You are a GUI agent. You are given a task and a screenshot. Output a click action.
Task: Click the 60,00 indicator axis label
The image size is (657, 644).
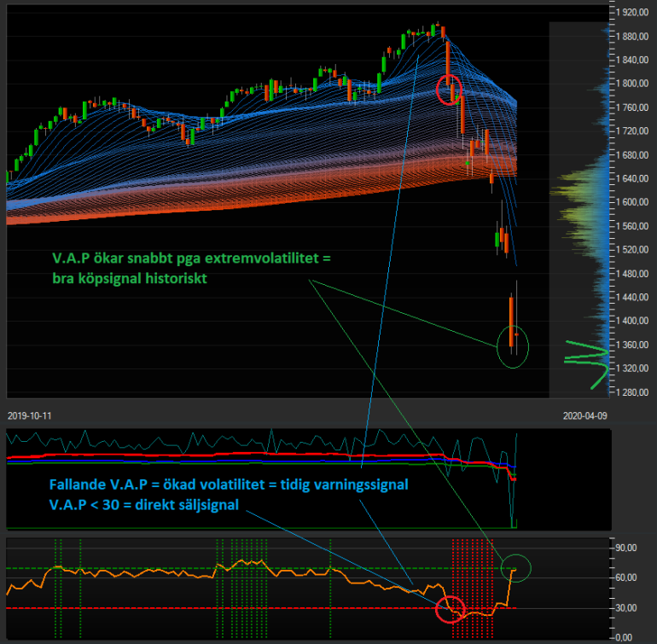coord(626,577)
